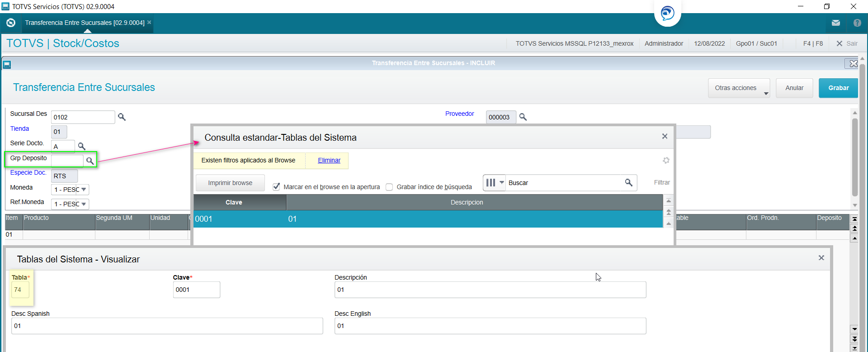Click the Especie Doc. label link
This screenshot has height=352, width=868.
(x=28, y=172)
